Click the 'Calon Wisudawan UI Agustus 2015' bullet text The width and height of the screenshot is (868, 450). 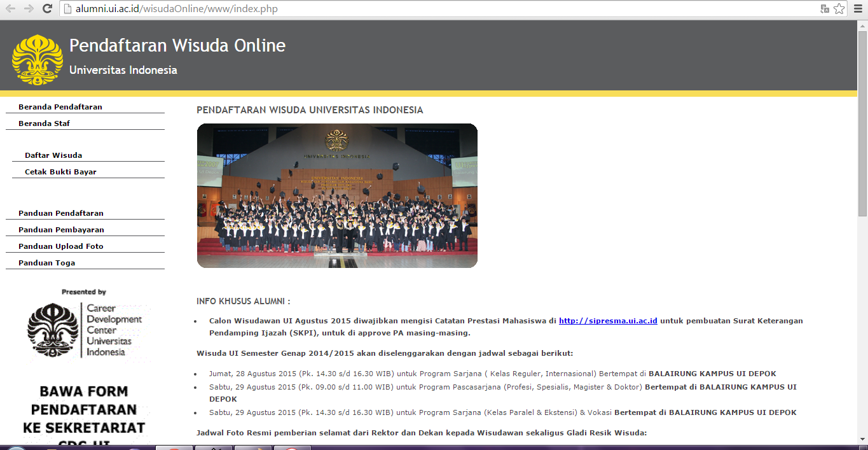tap(506, 327)
